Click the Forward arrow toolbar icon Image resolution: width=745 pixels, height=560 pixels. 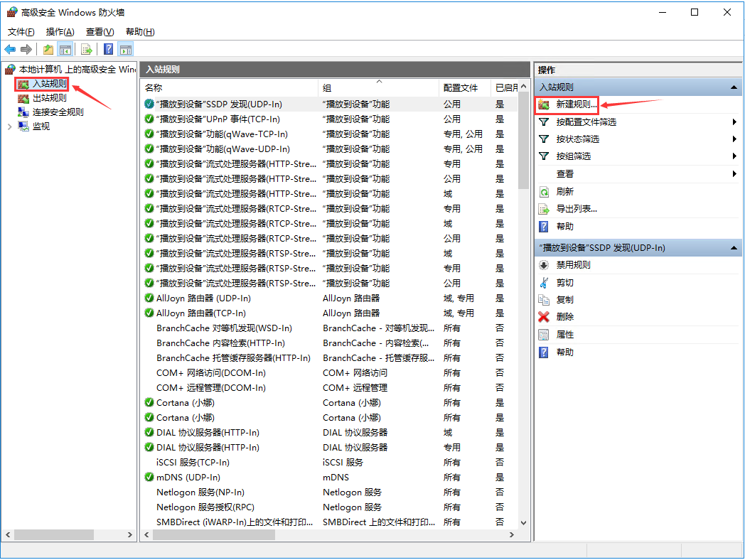point(26,49)
